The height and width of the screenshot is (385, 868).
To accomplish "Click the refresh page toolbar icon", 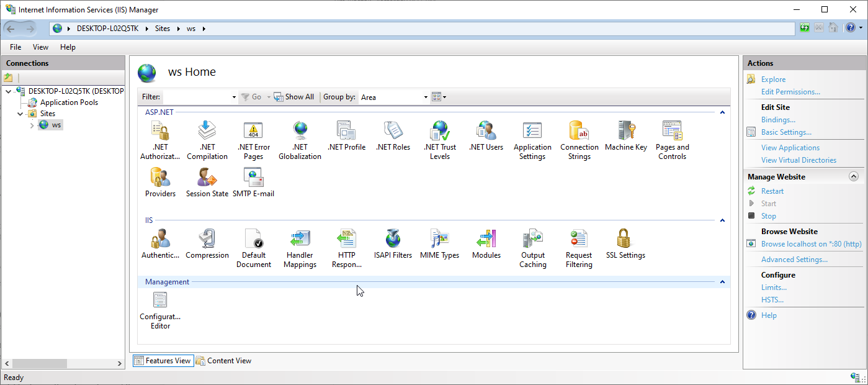I will point(805,28).
